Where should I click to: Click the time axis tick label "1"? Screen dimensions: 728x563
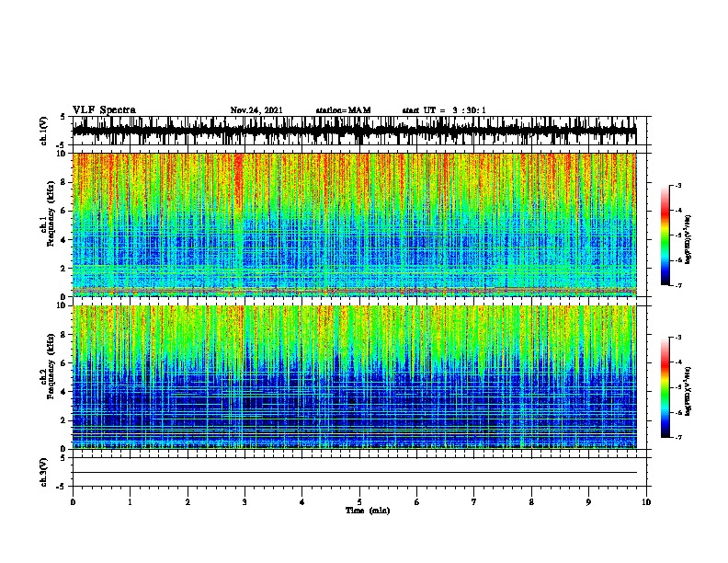pyautogui.click(x=130, y=502)
